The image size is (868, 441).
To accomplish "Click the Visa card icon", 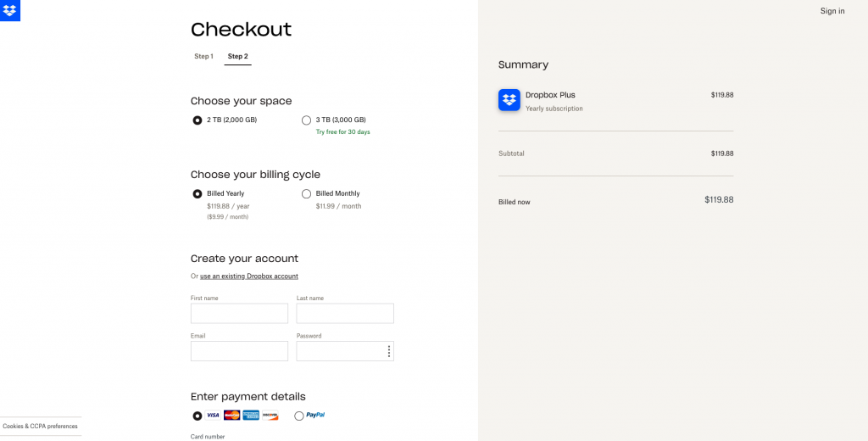I will (x=213, y=416).
